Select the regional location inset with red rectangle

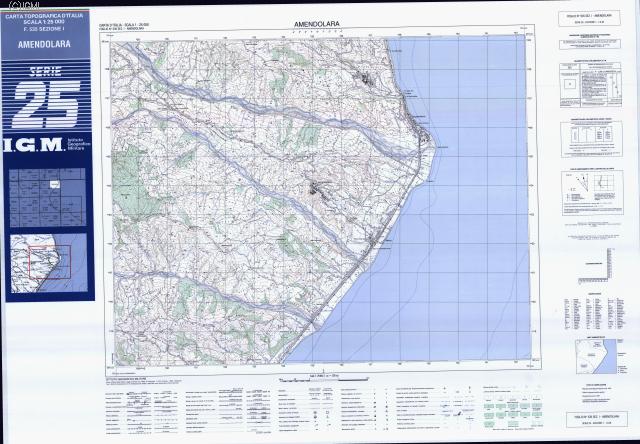pyautogui.click(x=49, y=263)
